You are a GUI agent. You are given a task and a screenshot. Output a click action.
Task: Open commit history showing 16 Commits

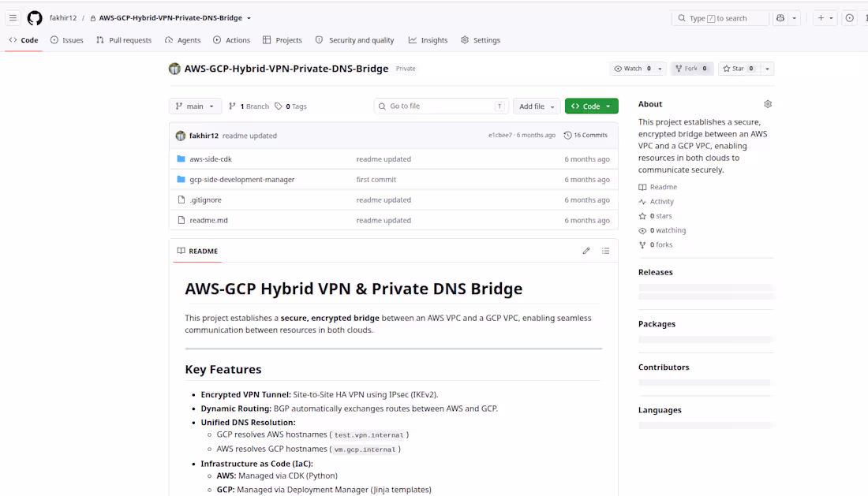click(x=586, y=135)
